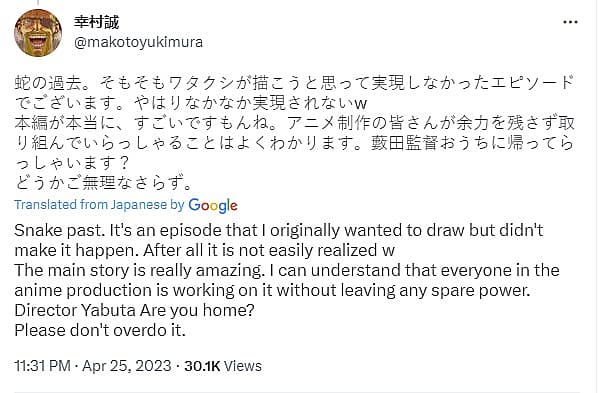Open the display name 幸村誠 profile link
The height and width of the screenshot is (393, 599).
pyautogui.click(x=97, y=22)
